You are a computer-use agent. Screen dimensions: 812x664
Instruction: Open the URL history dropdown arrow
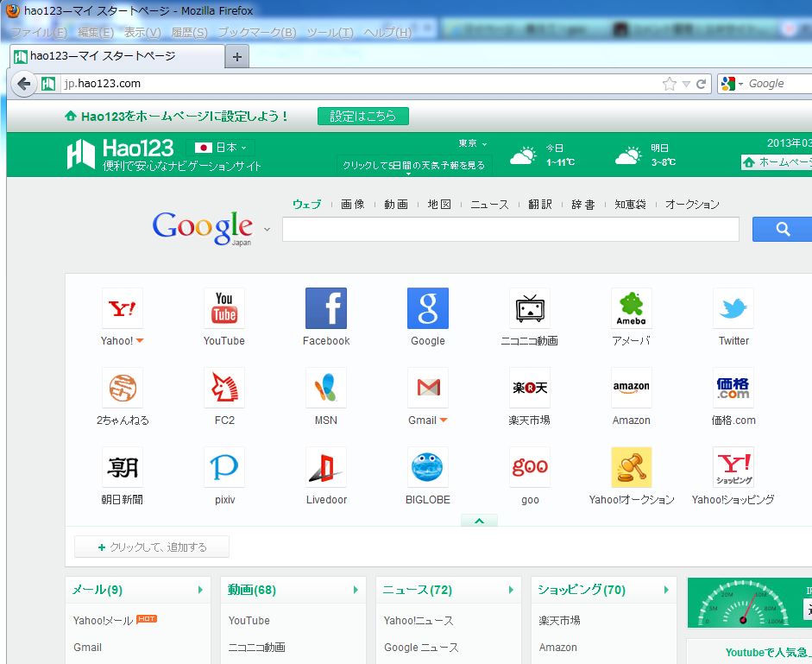686,84
